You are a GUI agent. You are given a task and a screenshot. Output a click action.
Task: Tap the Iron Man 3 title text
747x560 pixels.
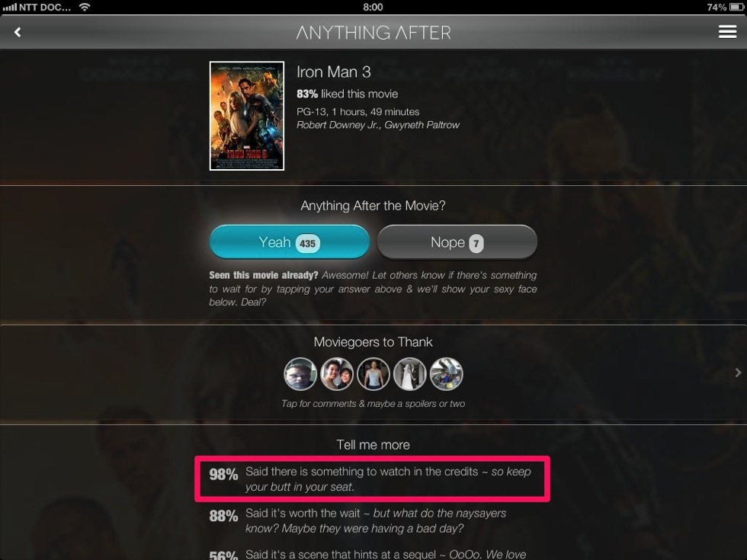(x=334, y=72)
